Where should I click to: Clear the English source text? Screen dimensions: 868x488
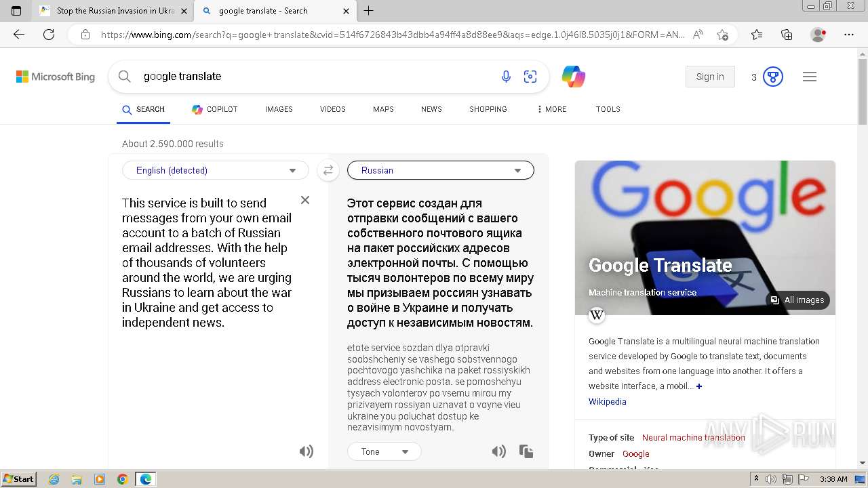(x=305, y=200)
